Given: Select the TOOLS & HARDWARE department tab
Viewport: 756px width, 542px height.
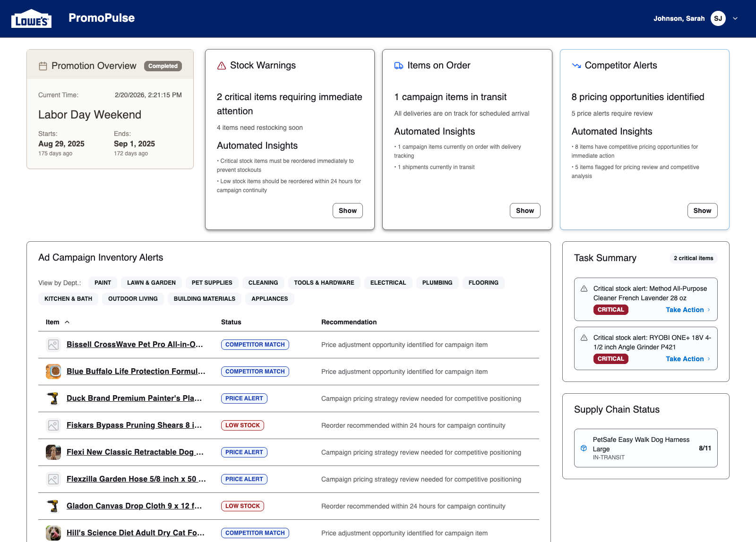Looking at the screenshot, I should [324, 282].
